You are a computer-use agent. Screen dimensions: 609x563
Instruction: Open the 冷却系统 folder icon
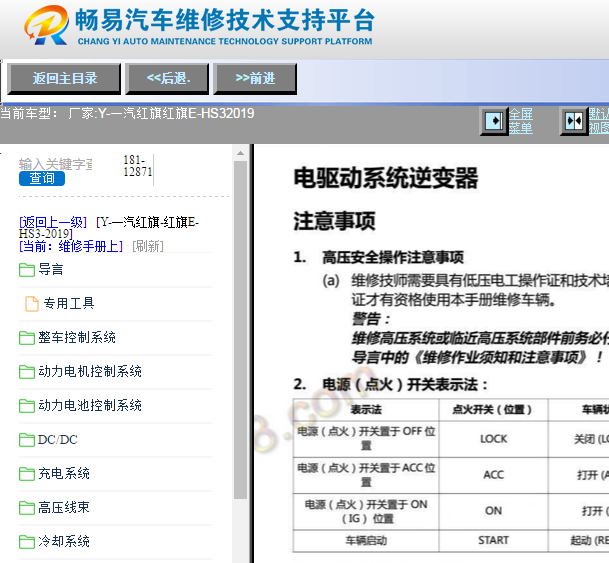[27, 542]
